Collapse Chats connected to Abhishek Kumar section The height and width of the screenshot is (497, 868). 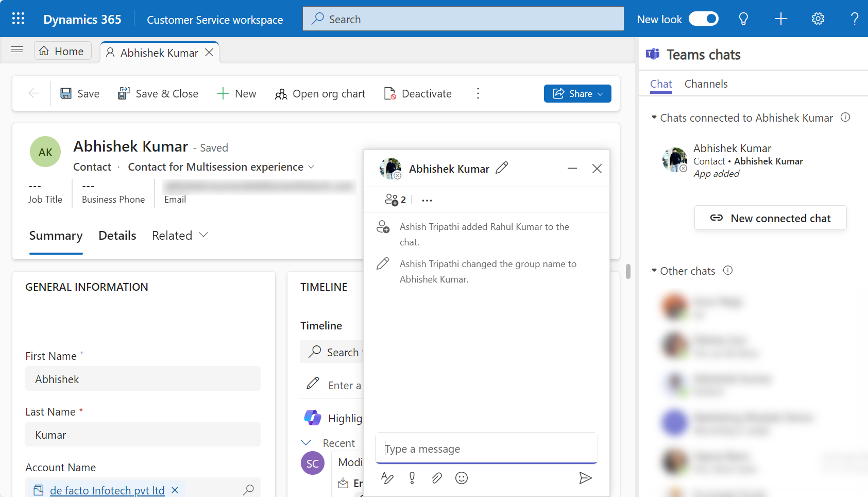[654, 118]
